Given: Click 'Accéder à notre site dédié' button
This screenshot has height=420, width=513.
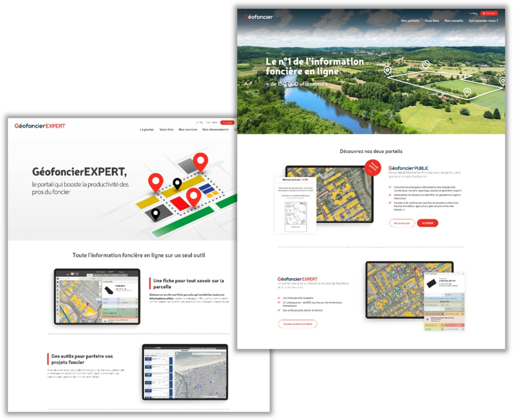Looking at the screenshot, I should coord(297,324).
